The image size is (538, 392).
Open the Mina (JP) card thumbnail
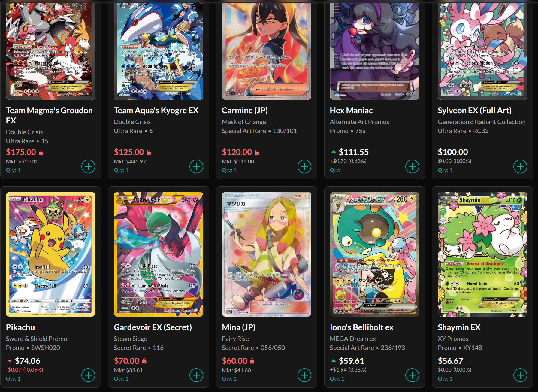267,254
